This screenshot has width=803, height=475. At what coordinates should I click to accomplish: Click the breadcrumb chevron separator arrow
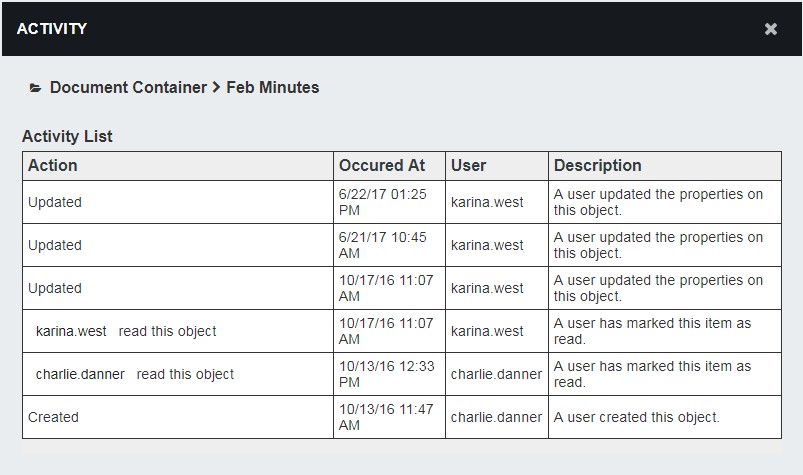[216, 88]
